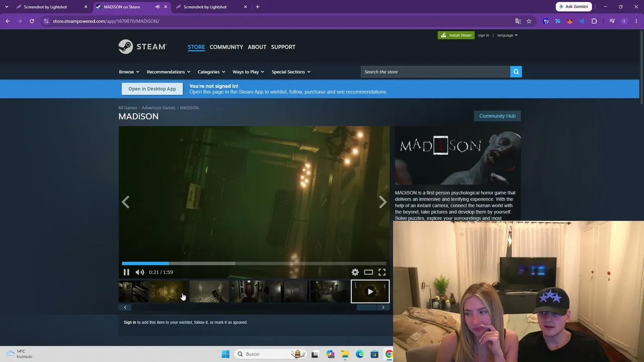Open the language dropdown

[507, 35]
